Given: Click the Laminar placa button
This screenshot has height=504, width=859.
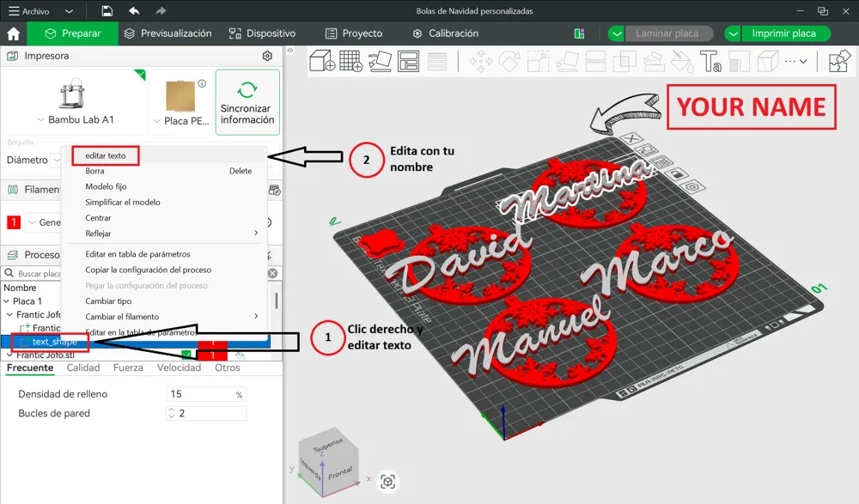Looking at the screenshot, I should (667, 34).
